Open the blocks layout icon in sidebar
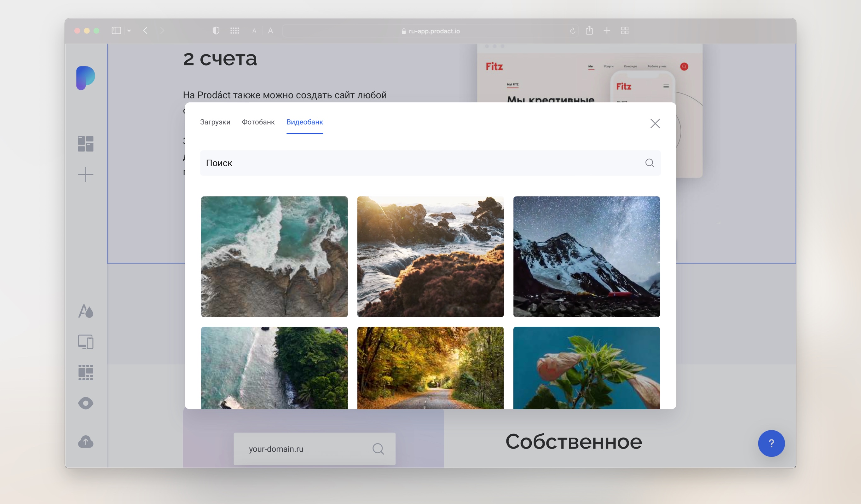Image resolution: width=861 pixels, height=504 pixels. coord(85,144)
